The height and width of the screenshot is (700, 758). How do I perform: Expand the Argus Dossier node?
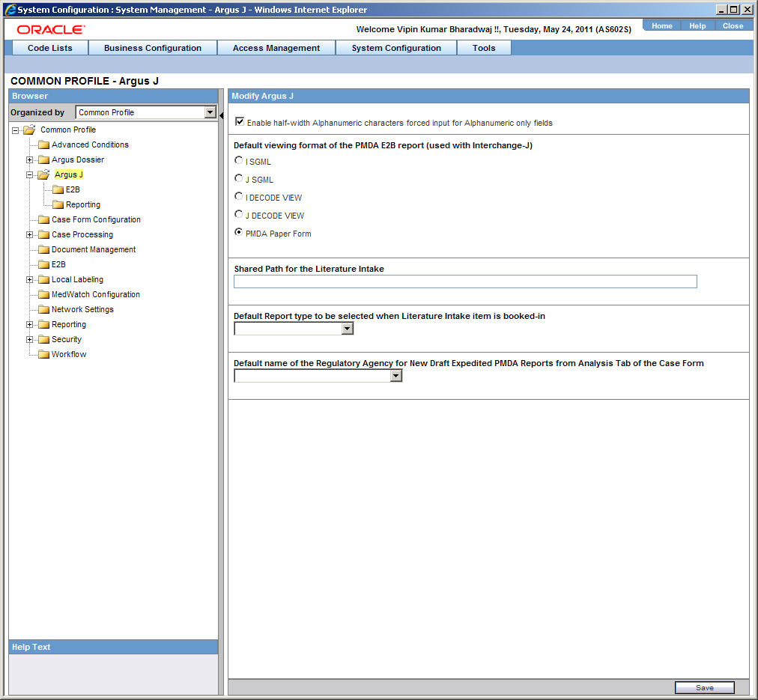(x=29, y=160)
